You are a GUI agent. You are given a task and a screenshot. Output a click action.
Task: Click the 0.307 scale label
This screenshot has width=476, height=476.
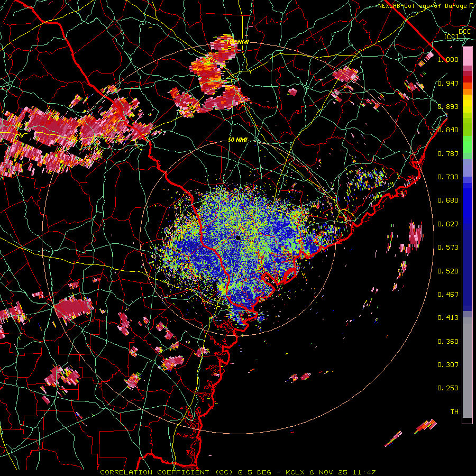448,365
